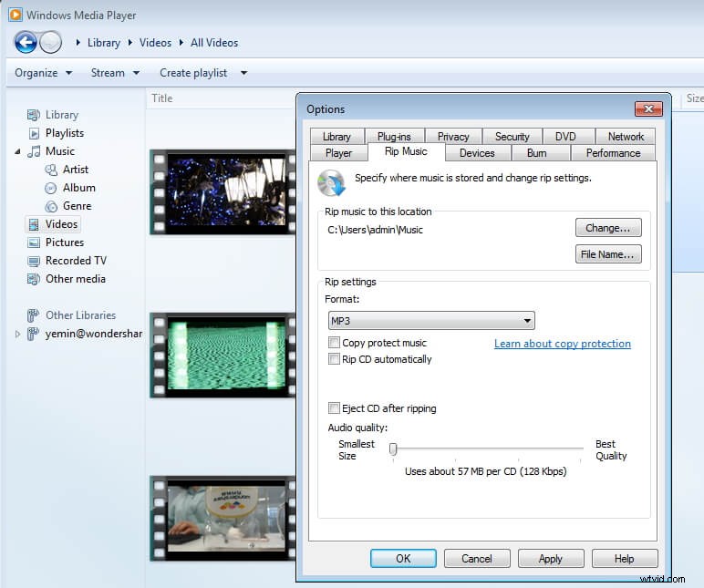This screenshot has width=704, height=588.
Task: Expand breadcrumb arrow before Library
Action: click(78, 43)
